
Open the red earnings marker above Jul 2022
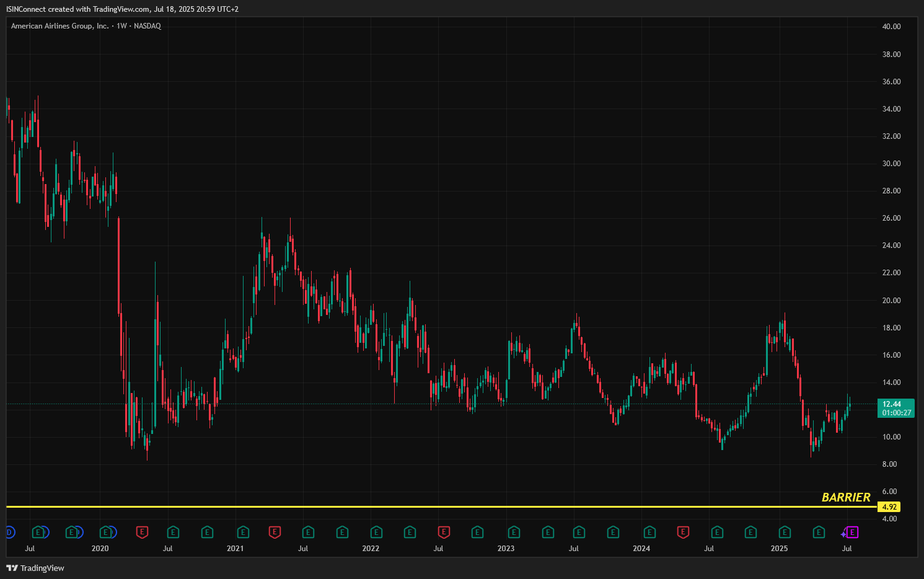[443, 532]
